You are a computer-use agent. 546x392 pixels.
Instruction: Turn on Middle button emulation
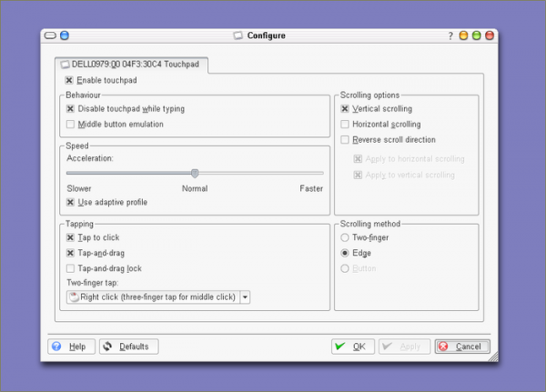[71, 124]
